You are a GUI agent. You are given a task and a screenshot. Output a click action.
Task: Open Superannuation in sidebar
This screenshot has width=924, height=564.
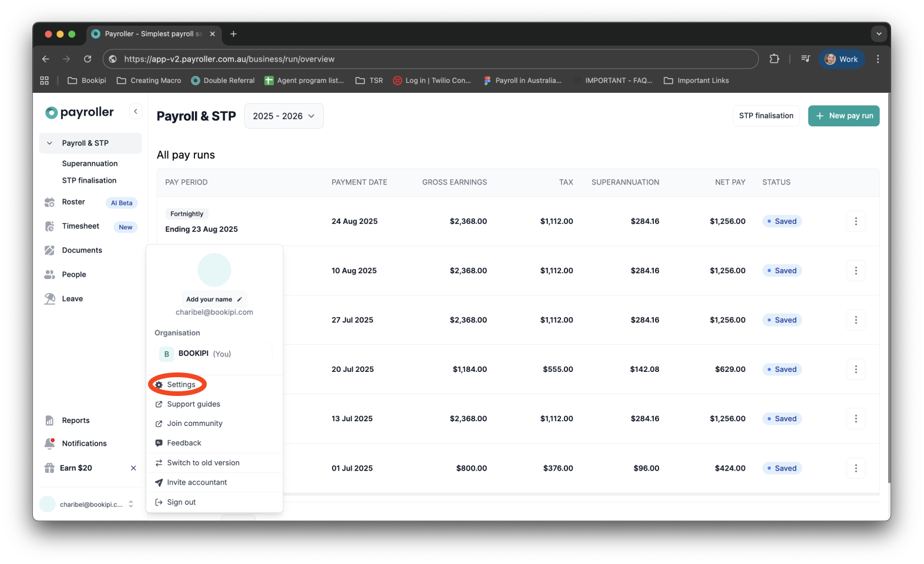coord(90,163)
